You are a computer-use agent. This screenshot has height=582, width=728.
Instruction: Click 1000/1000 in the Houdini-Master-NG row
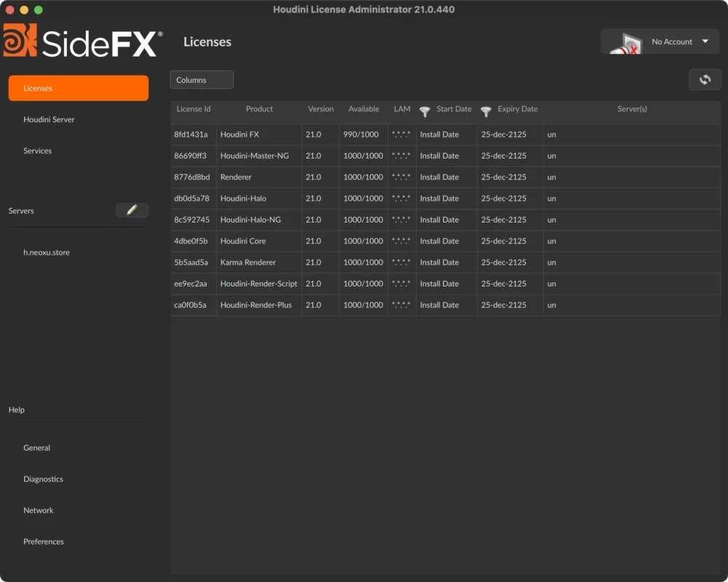(x=363, y=156)
